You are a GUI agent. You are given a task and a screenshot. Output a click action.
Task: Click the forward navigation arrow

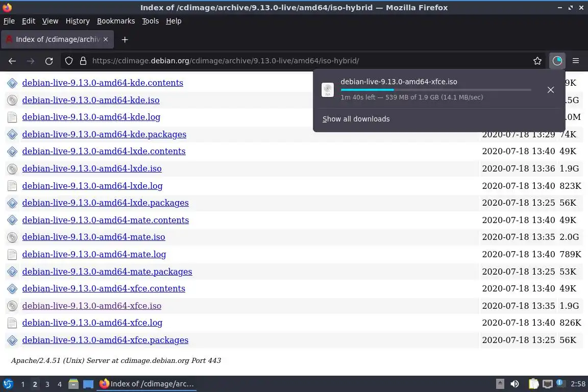(x=31, y=61)
